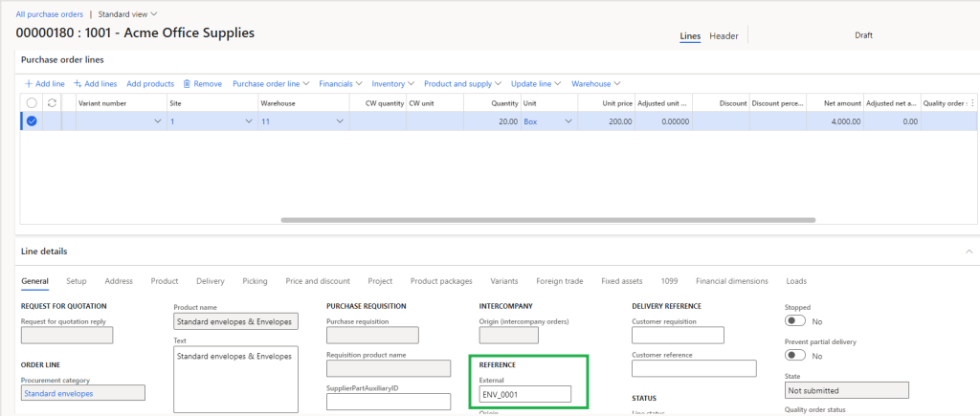Image resolution: width=980 pixels, height=416 pixels.
Task: Click the Add lines icon
Action: [78, 83]
